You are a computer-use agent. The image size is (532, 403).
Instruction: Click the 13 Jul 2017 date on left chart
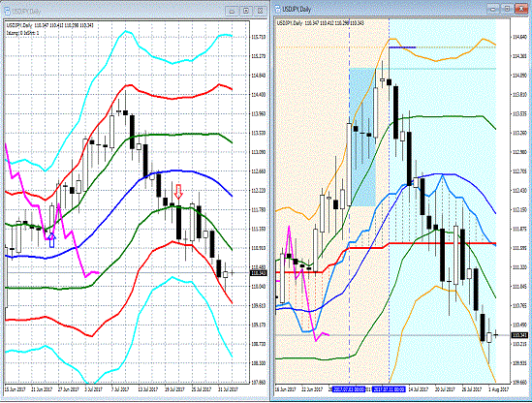[x=148, y=389]
